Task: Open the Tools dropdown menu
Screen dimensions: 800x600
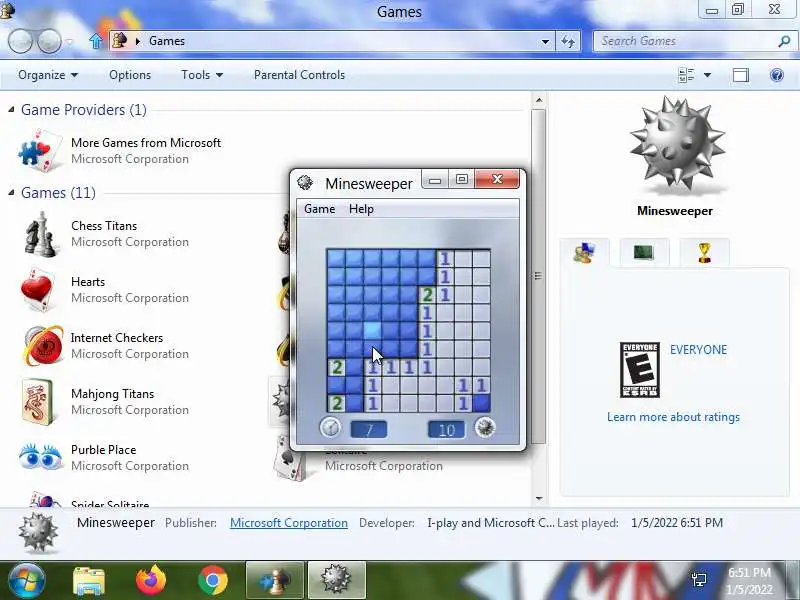Action: (x=202, y=75)
